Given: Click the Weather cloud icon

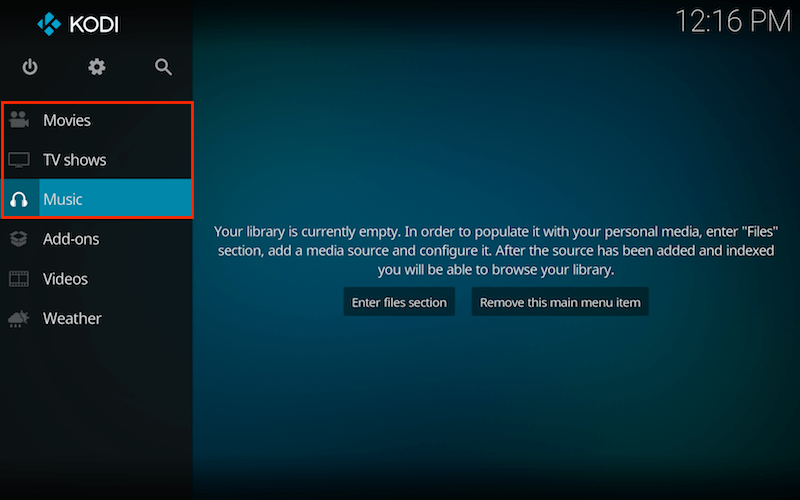Looking at the screenshot, I should point(19,318).
